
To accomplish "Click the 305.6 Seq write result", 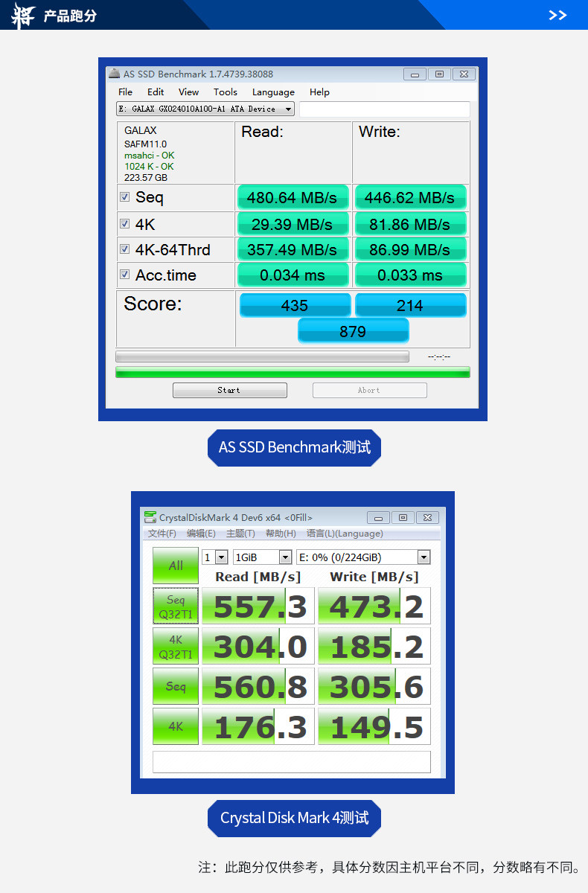I will coord(374,686).
